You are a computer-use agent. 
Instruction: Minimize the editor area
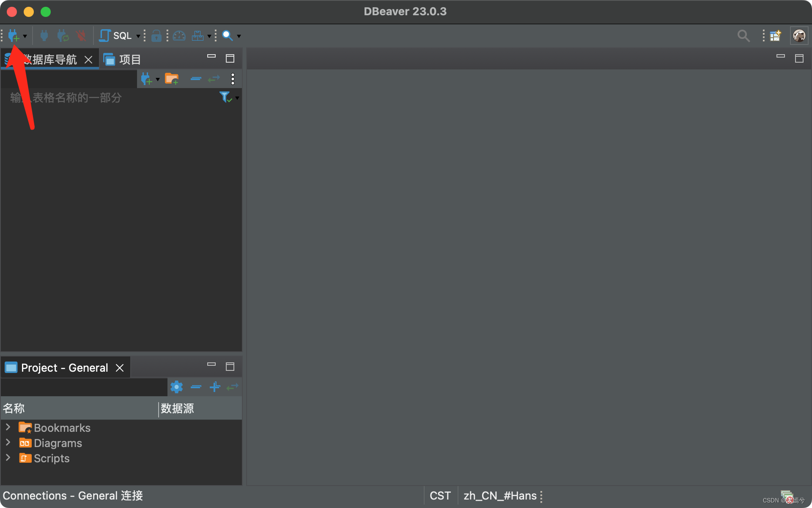click(x=781, y=56)
